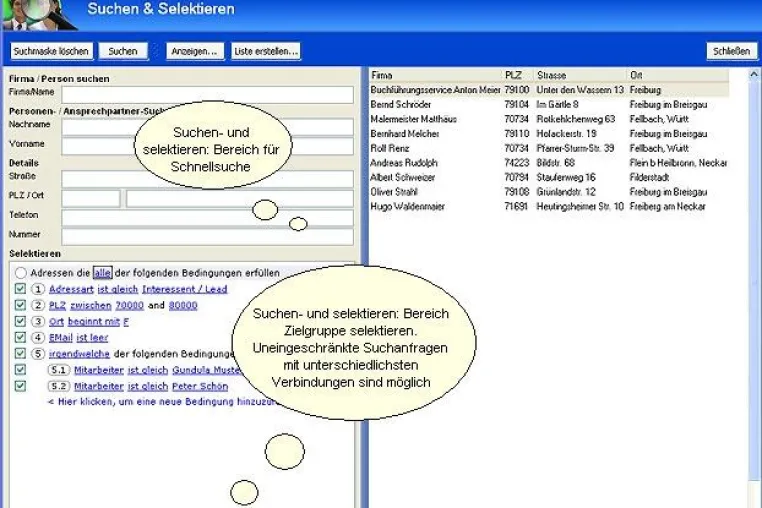This screenshot has height=508, width=762.
Task: Change the 'beginnt mit' operator link
Action: [94, 321]
